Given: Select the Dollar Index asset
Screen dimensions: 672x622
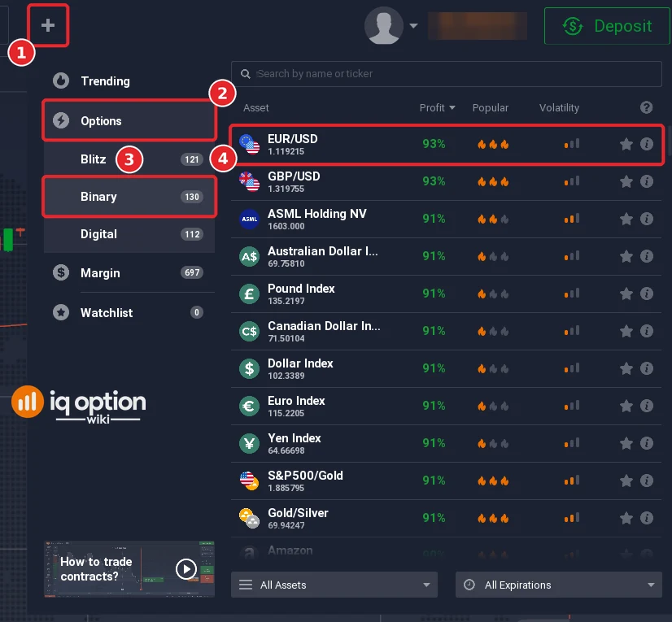Looking at the screenshot, I should pos(446,369).
